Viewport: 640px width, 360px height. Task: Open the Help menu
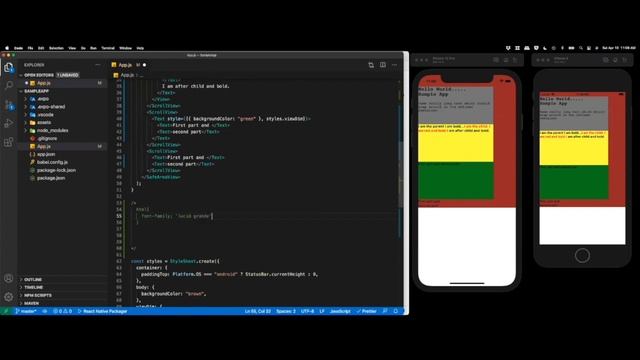(140, 48)
